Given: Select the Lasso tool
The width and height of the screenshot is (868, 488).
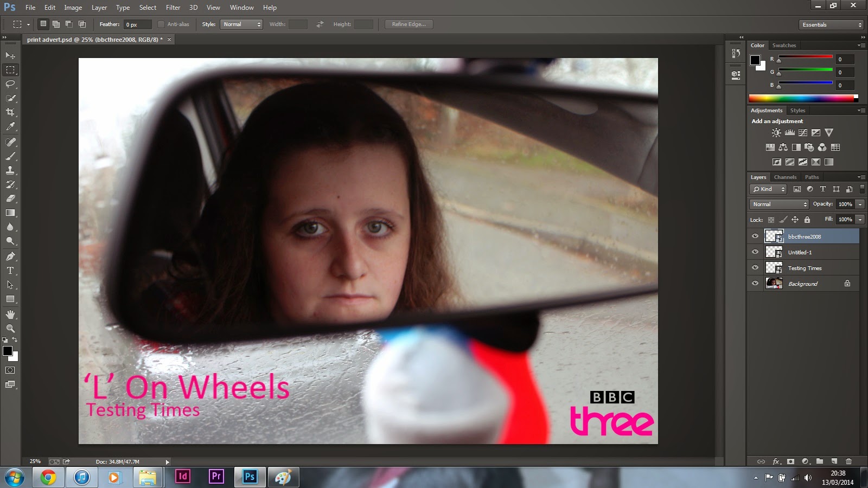Looking at the screenshot, I should click(x=10, y=84).
